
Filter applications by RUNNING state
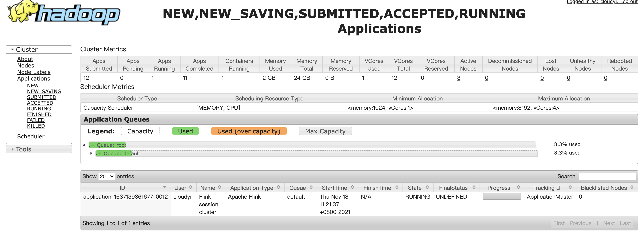pos(39,109)
